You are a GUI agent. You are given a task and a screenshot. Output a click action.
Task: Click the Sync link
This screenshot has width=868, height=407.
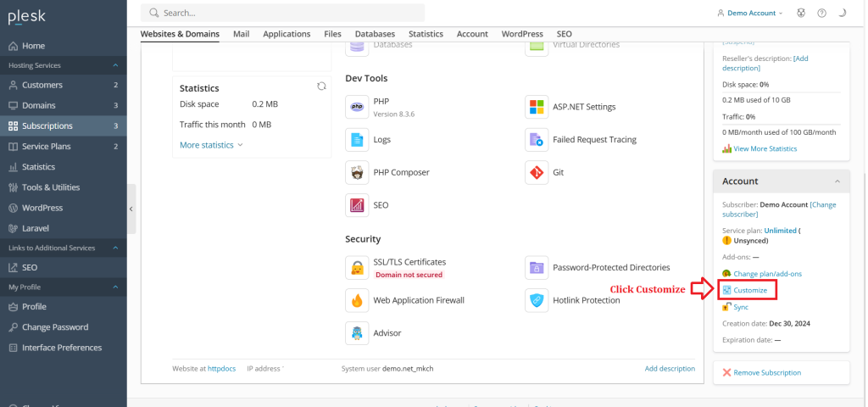(x=741, y=307)
